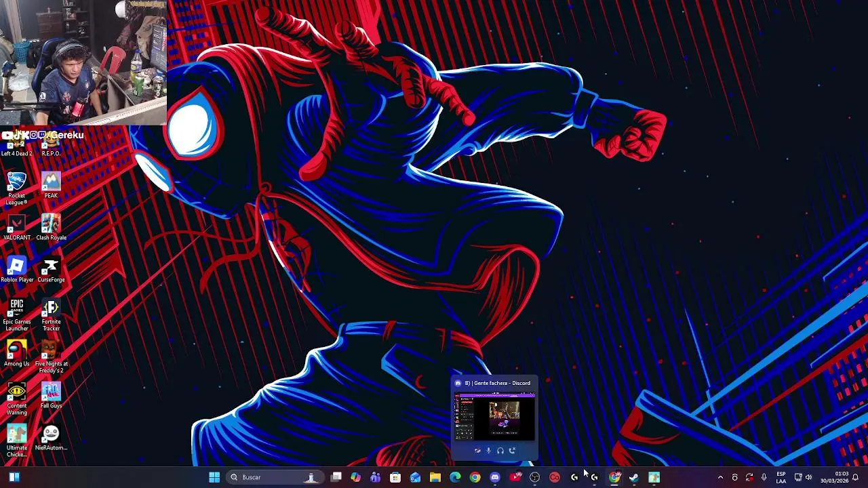Switch to Discord on the taskbar
Image resolution: width=868 pixels, height=488 pixels.
tap(494, 477)
